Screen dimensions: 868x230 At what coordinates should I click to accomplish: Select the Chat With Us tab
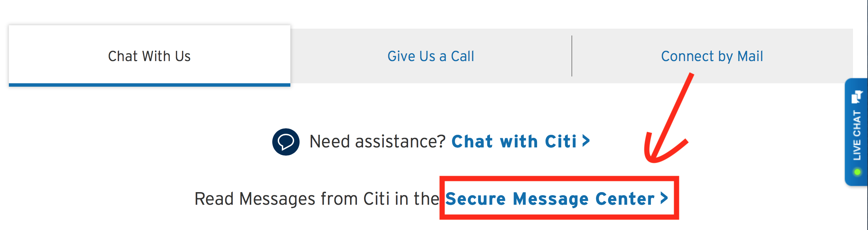(149, 56)
